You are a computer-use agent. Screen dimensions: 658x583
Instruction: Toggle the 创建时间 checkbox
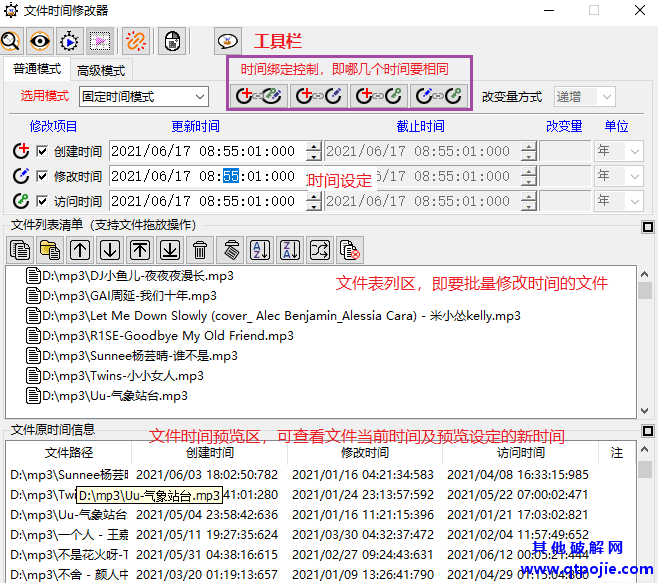(x=42, y=151)
